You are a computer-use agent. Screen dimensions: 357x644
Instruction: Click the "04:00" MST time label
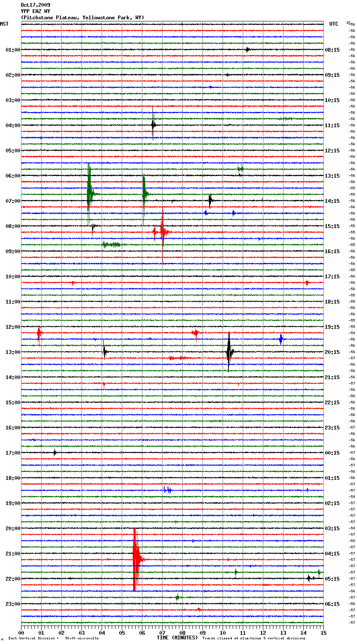[13, 126]
